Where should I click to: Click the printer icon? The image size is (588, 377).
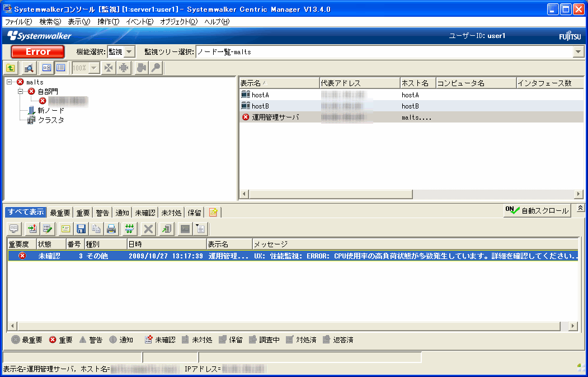pyautogui.click(x=111, y=228)
